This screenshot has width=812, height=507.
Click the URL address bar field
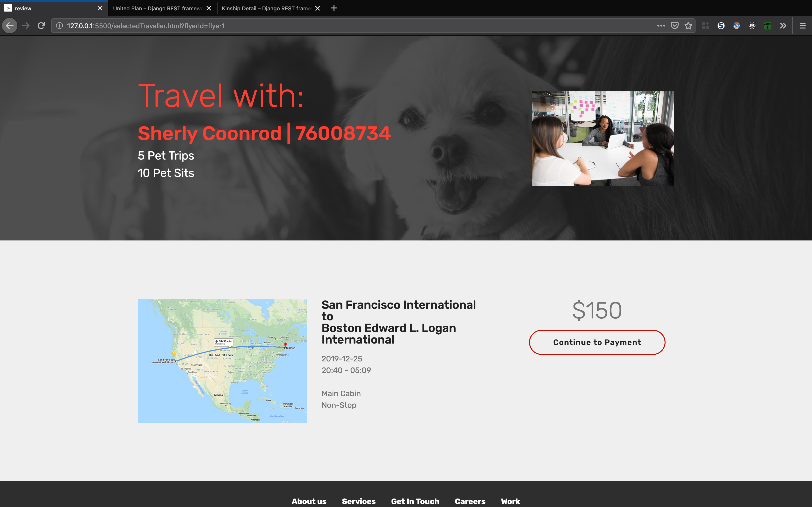335,26
